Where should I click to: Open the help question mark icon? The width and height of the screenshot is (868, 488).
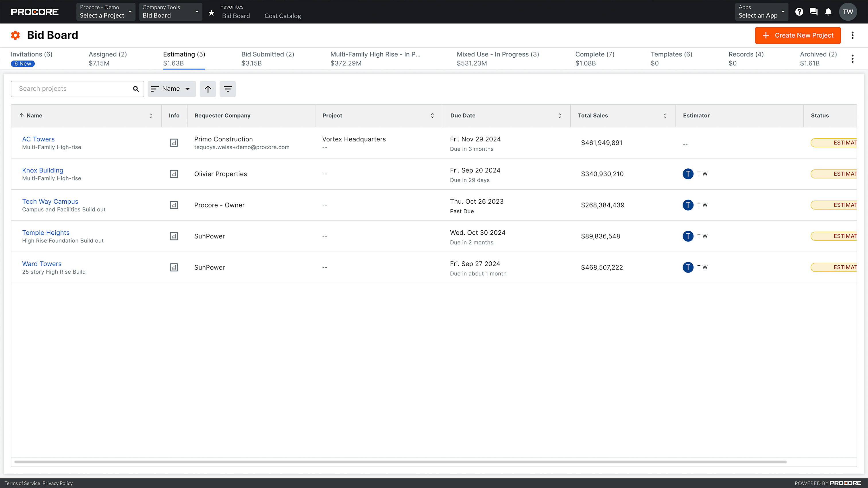pos(799,11)
